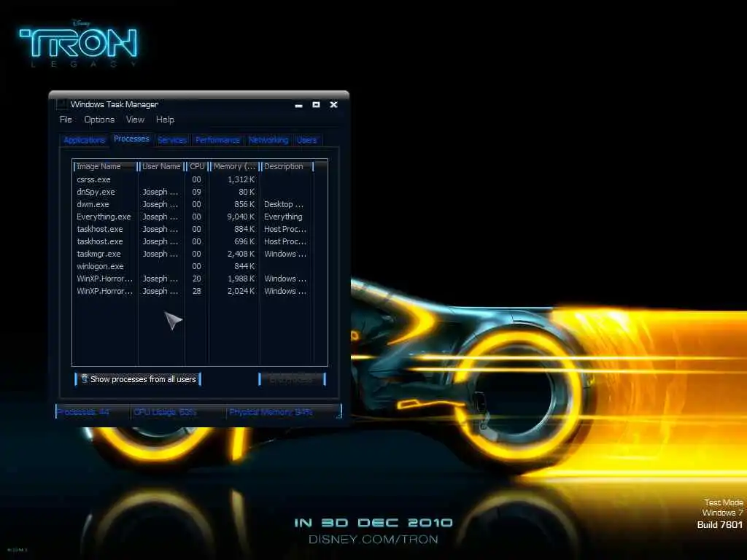
Task: Switch to the Users tab
Action: [x=307, y=140]
